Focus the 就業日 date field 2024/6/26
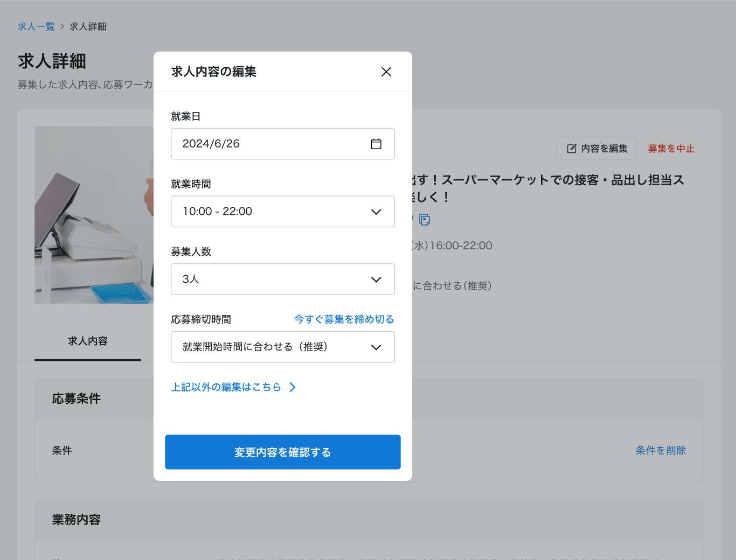Image resolution: width=736 pixels, height=560 pixels. tap(269, 144)
